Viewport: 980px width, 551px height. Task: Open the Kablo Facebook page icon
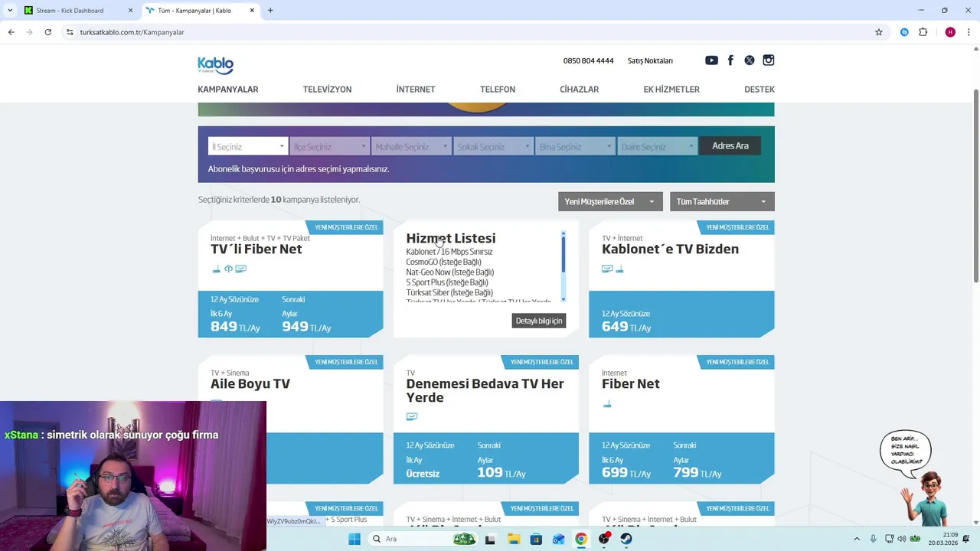coord(730,60)
